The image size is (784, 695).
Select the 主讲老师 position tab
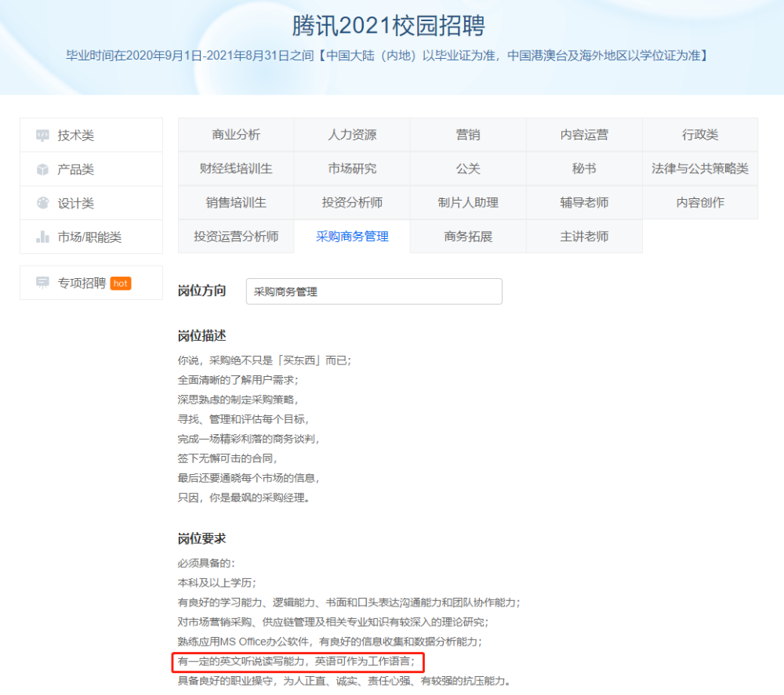(x=584, y=237)
